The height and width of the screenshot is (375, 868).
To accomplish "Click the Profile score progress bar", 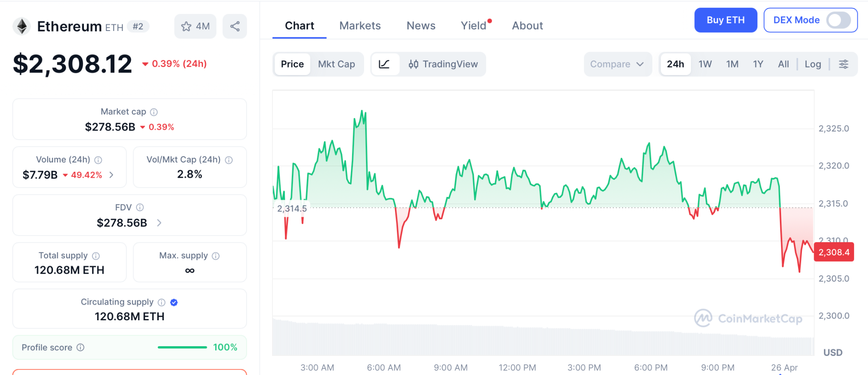I will [x=182, y=347].
